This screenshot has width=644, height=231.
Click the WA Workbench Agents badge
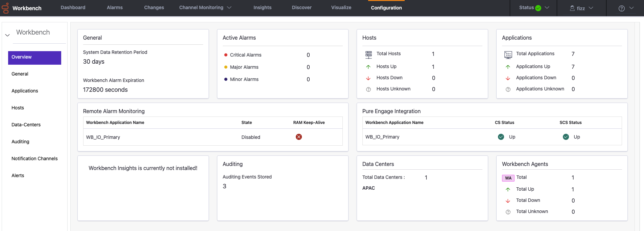[x=508, y=178]
